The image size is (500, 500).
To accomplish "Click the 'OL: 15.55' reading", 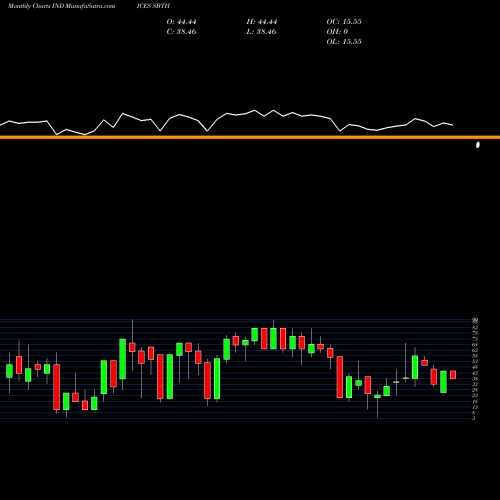I will [x=344, y=42].
